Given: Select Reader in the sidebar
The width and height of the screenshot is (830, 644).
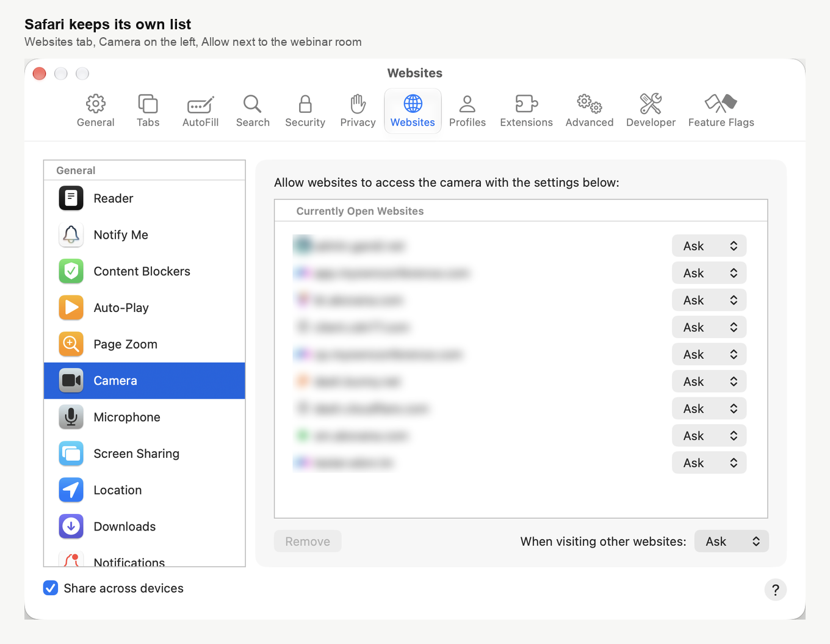Looking at the screenshot, I should tap(145, 198).
